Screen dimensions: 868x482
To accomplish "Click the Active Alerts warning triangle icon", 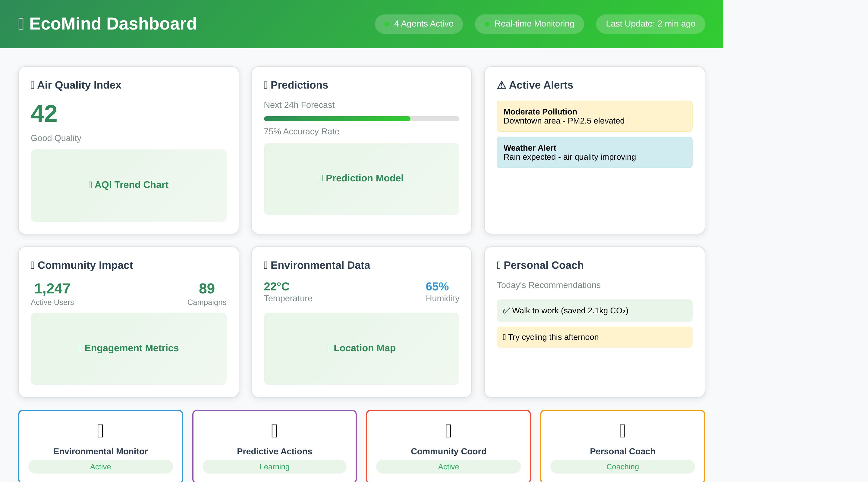I will (502, 85).
